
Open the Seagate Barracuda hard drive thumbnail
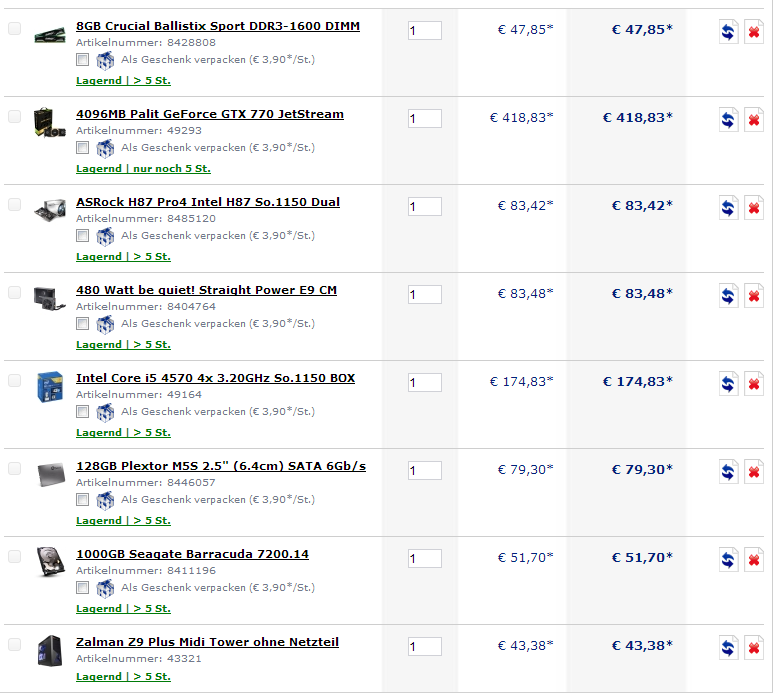50,561
